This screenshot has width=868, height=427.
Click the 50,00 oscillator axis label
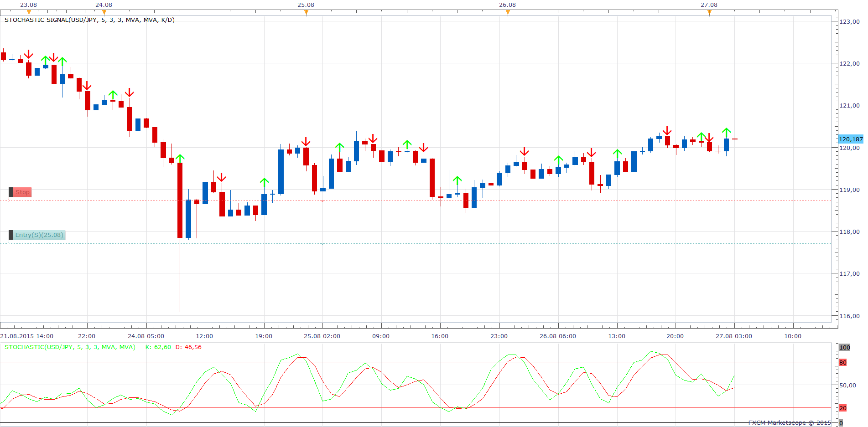click(x=847, y=385)
